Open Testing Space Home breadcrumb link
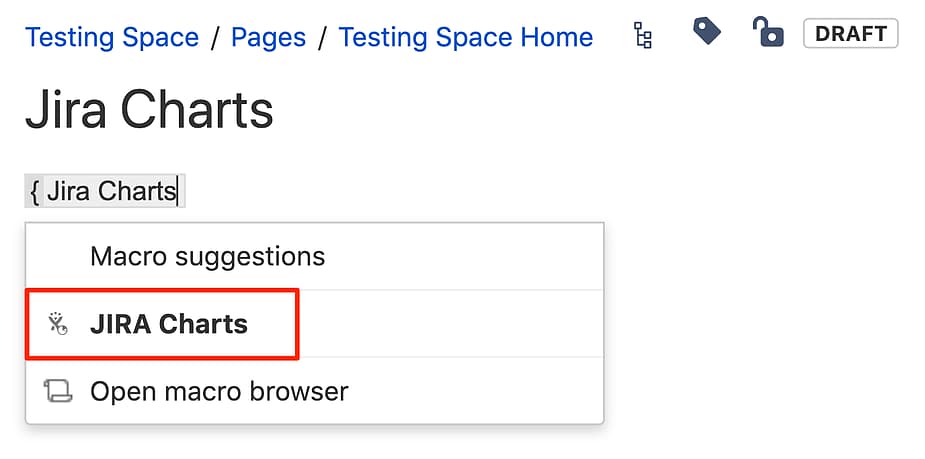 coord(465,38)
